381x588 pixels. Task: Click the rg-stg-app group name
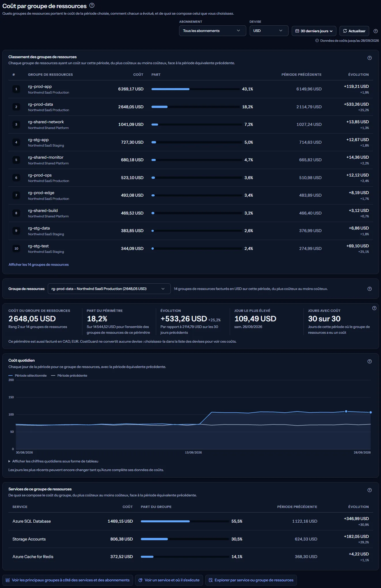coord(38,140)
